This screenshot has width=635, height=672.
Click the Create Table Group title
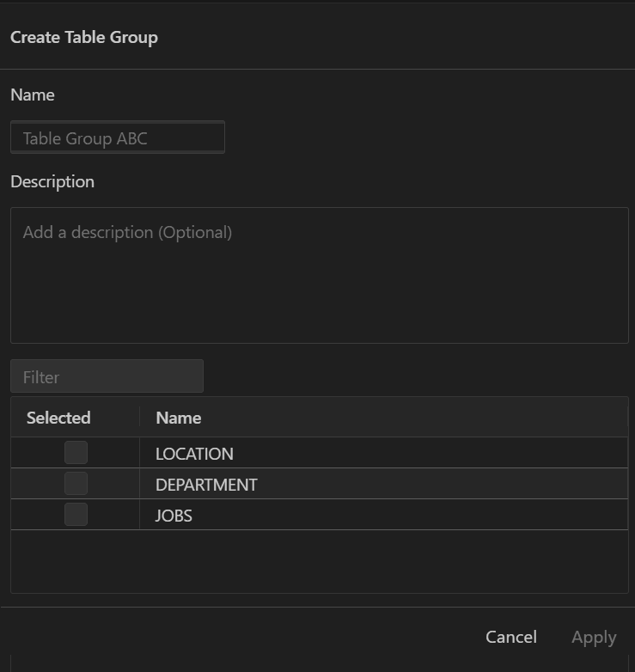point(84,37)
